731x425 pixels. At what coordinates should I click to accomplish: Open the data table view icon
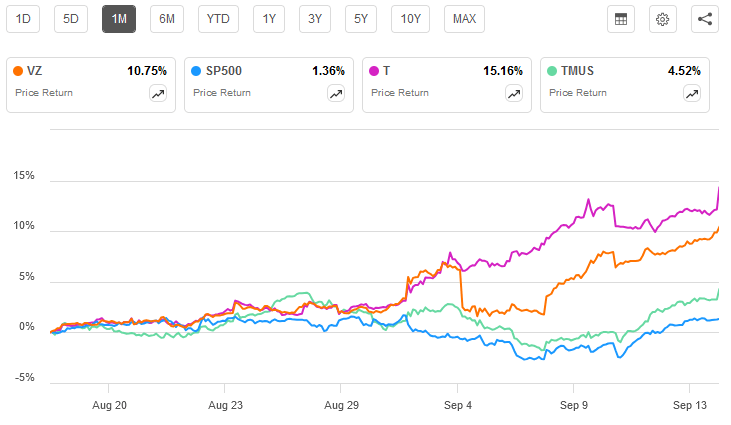[620, 19]
